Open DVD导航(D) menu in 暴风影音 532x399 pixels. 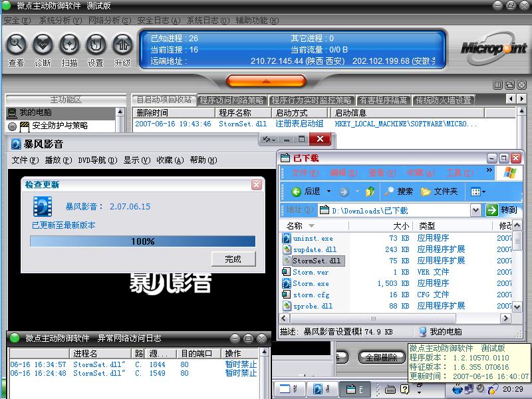coord(98,160)
